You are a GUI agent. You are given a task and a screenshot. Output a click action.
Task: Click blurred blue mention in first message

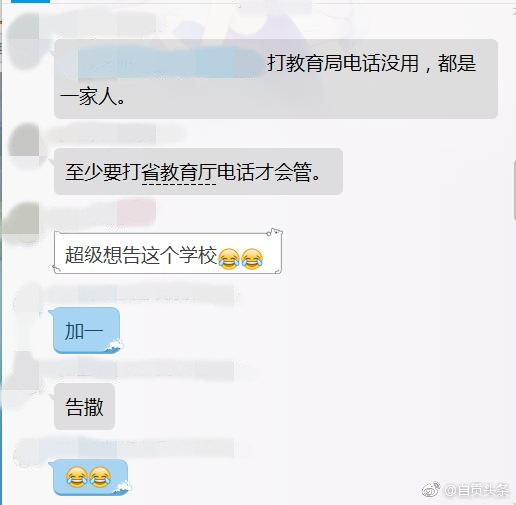click(x=171, y=63)
